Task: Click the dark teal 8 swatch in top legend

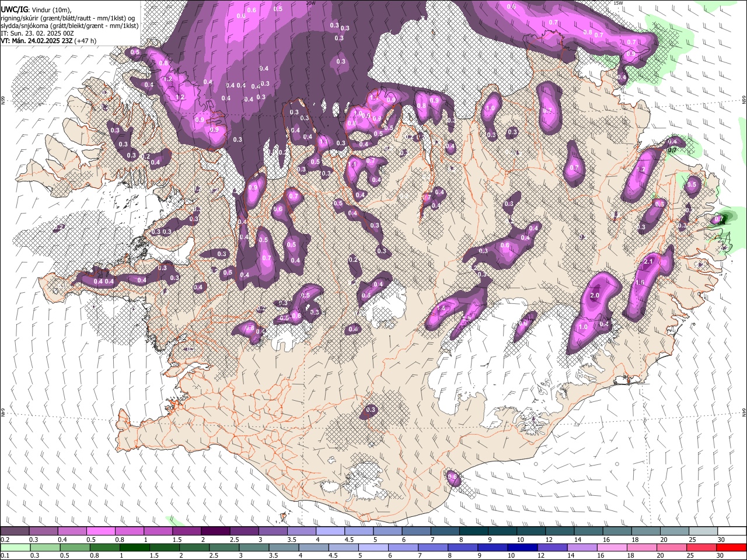Action: (473, 531)
